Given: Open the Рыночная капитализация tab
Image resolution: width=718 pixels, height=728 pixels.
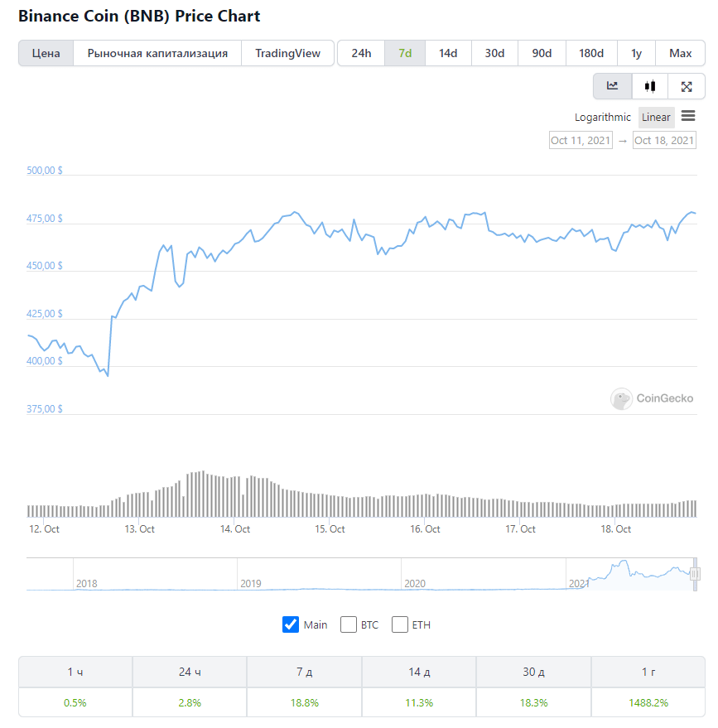Looking at the screenshot, I should (157, 53).
